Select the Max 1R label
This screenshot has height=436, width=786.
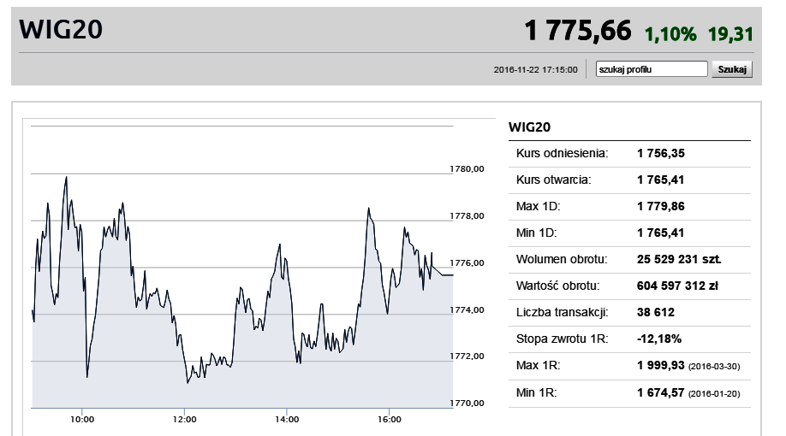tap(538, 366)
